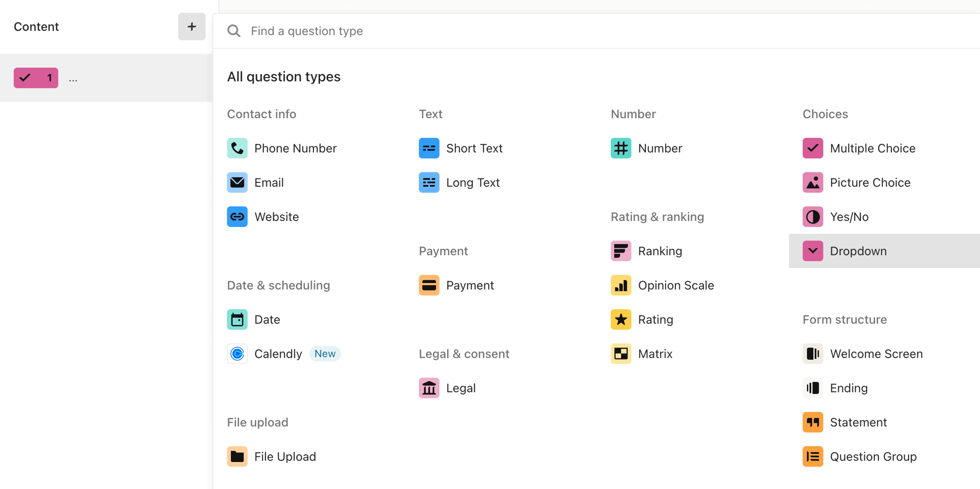980x489 pixels.
Task: Open the Dropdown question type
Action: [858, 251]
